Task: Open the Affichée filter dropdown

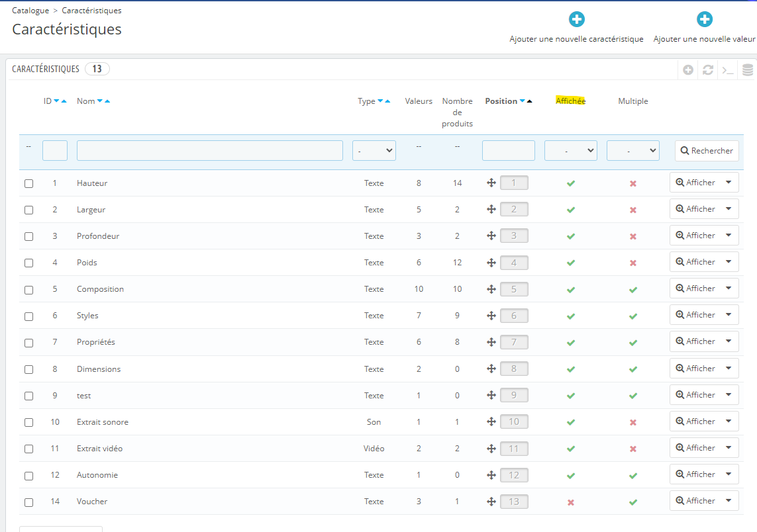Action: (571, 150)
